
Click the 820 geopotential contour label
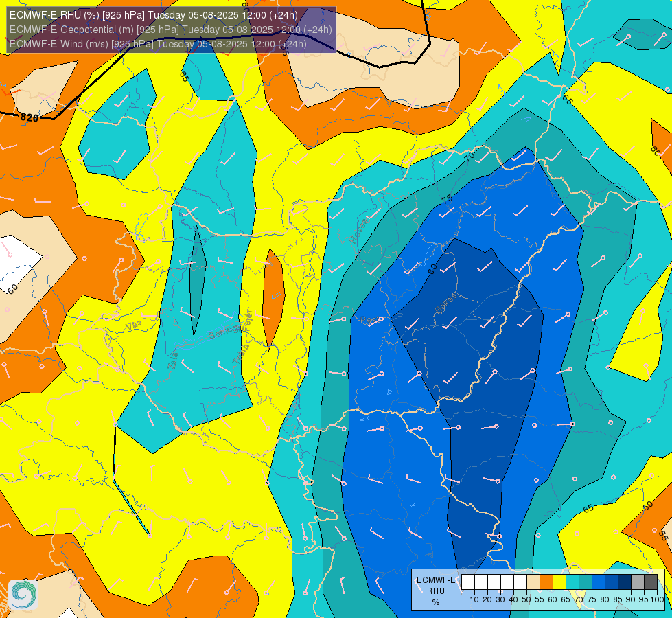[29, 117]
